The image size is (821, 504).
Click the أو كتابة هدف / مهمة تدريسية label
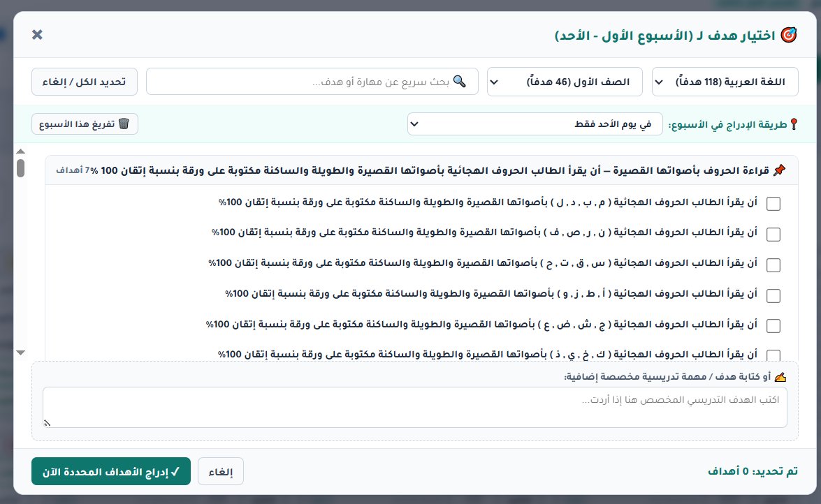tap(667, 377)
